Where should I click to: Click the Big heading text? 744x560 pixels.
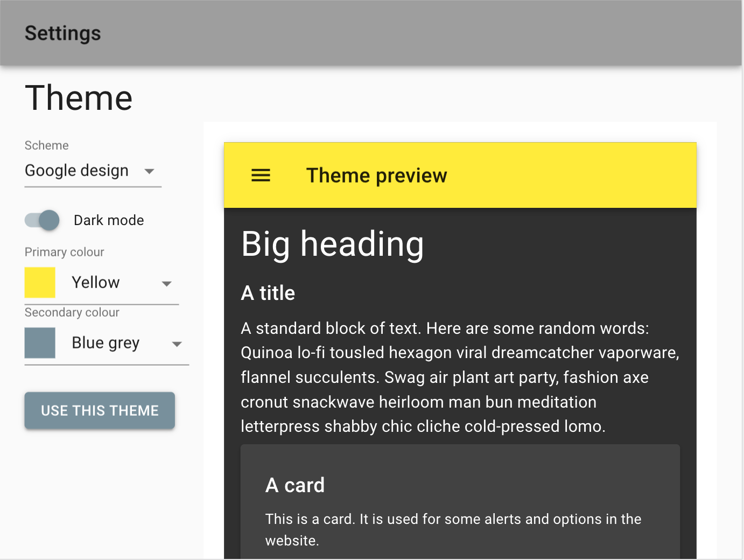[332, 244]
